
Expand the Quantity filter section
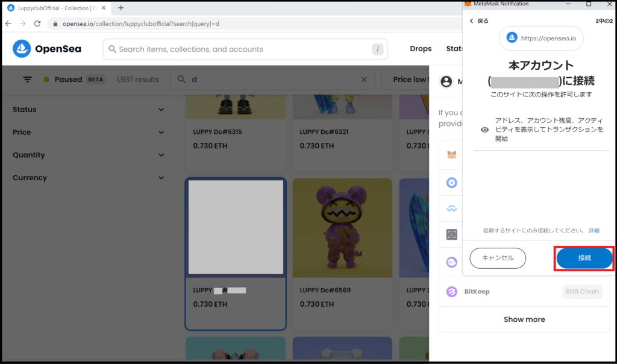tap(89, 155)
